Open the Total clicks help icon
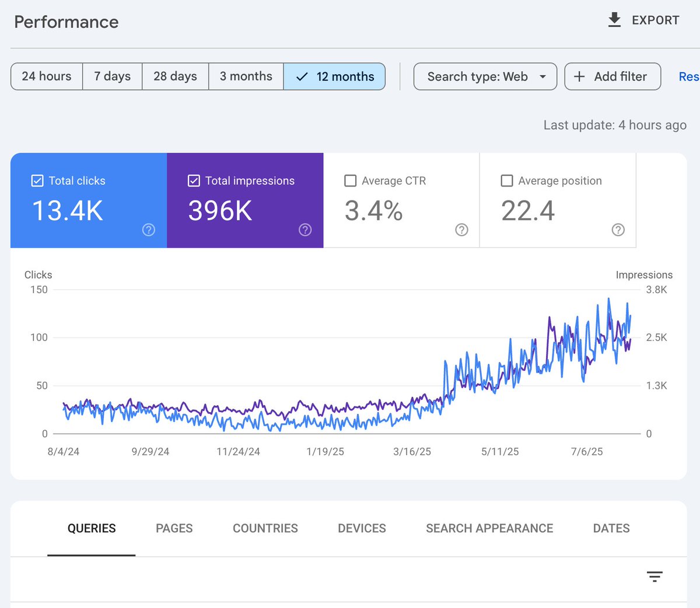The height and width of the screenshot is (608, 700). point(149,230)
